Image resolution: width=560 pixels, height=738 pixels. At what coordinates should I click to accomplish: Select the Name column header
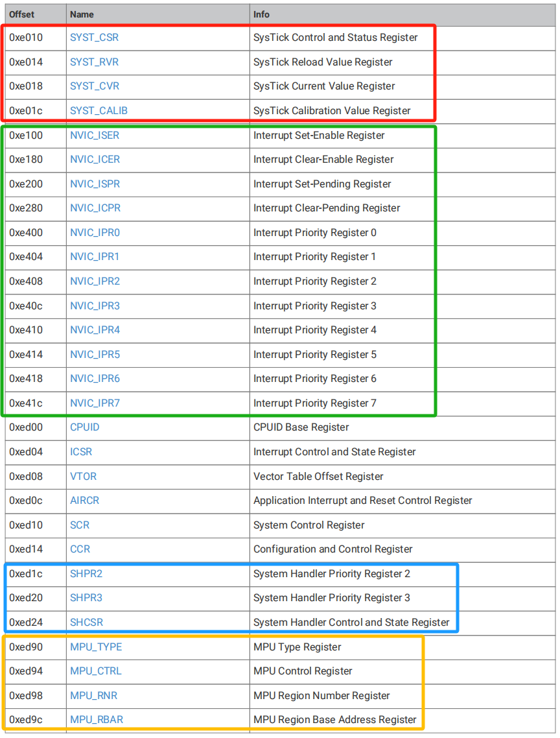pos(82,14)
